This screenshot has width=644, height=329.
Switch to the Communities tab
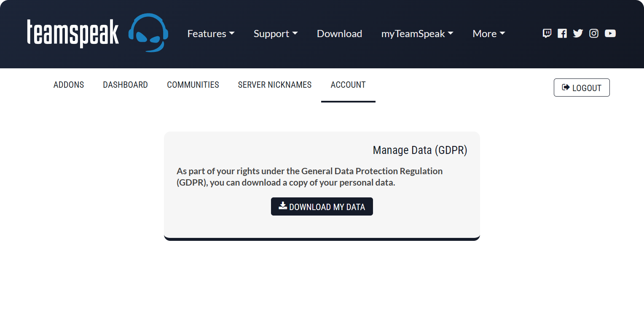(x=193, y=85)
